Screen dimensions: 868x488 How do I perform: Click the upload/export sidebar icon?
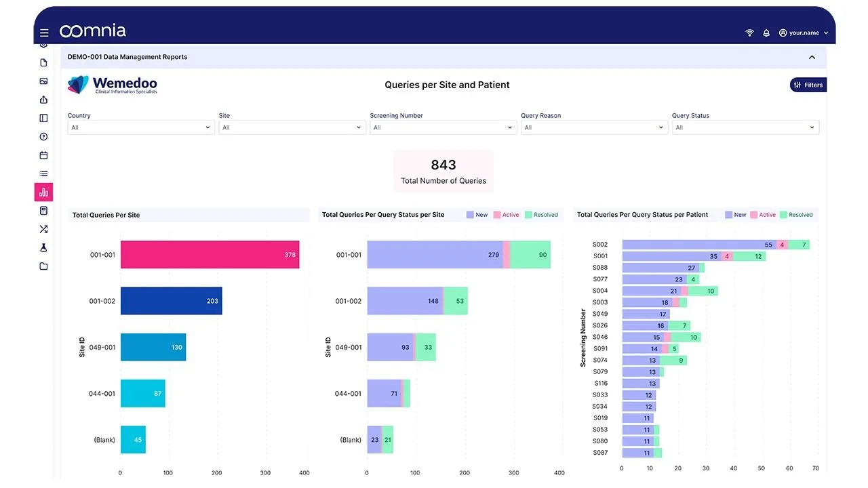coord(43,100)
